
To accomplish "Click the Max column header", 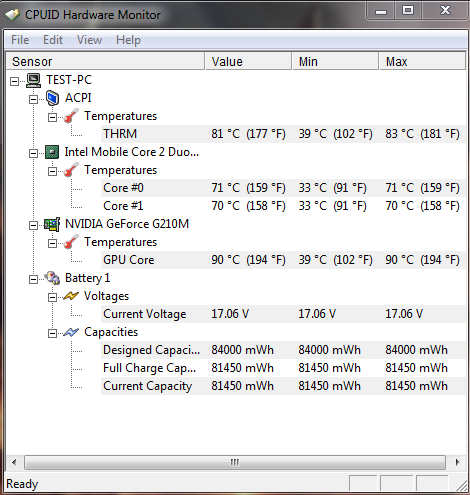I will point(422,61).
